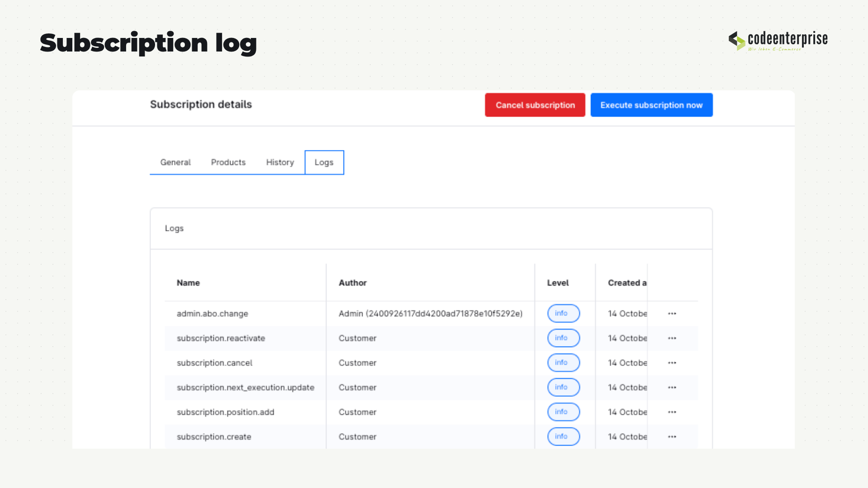The width and height of the screenshot is (868, 488).
Task: Click Execute subscription now button
Action: point(651,105)
